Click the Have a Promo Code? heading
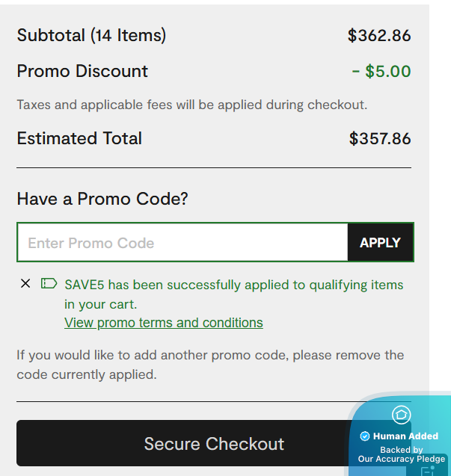Screen dimensions: 451x476 (102, 199)
